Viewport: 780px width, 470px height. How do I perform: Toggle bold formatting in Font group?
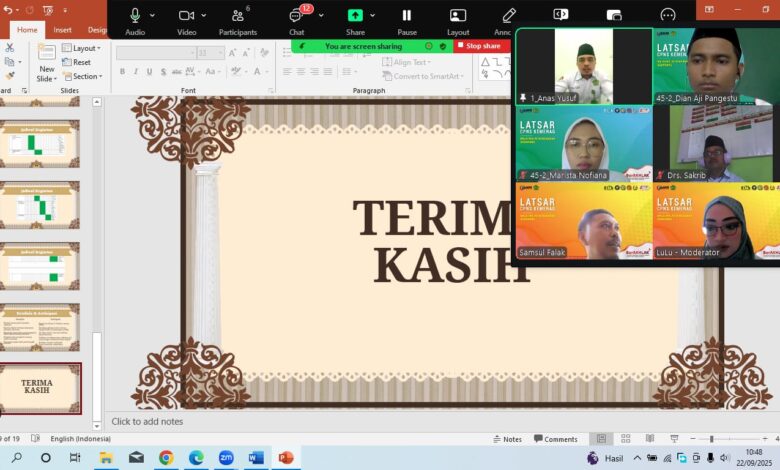(122, 72)
